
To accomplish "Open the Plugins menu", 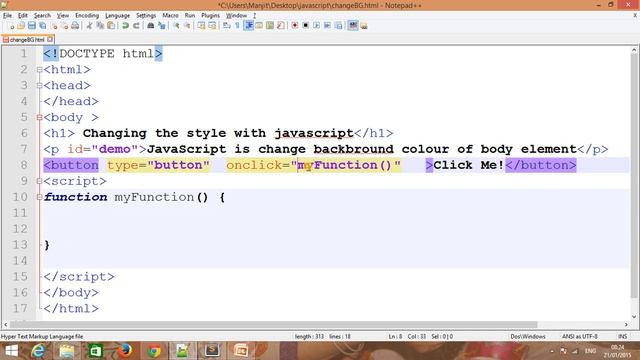I will point(211,16).
